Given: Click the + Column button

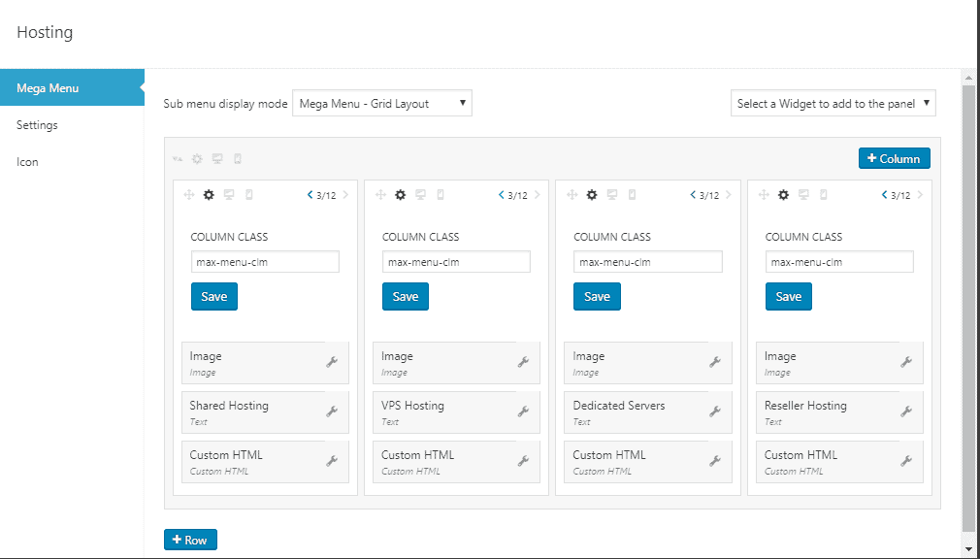Looking at the screenshot, I should pos(894,158).
